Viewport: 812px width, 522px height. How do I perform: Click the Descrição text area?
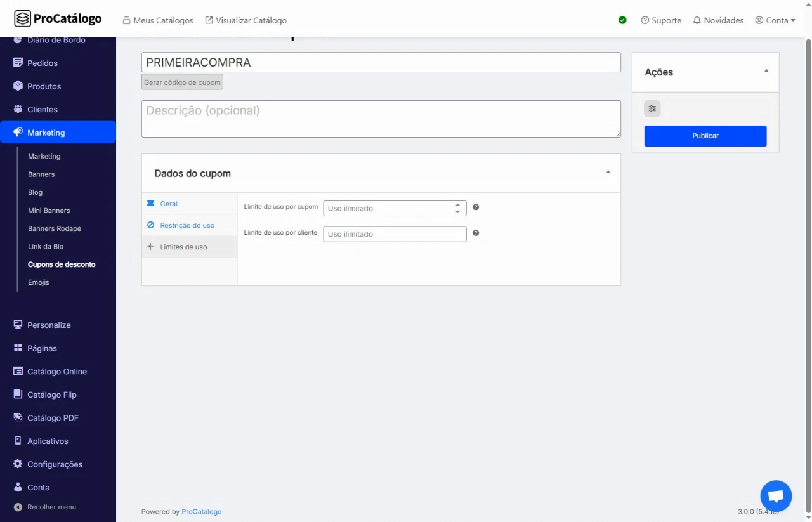coord(381,119)
